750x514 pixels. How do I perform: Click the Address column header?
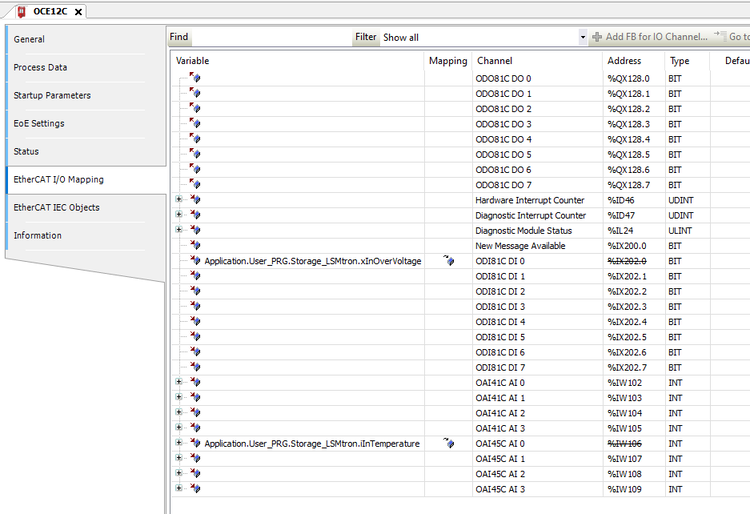[x=624, y=61]
